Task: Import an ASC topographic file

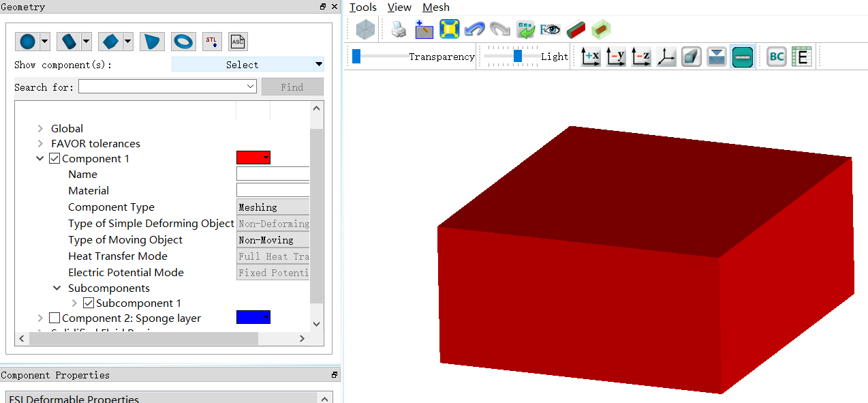Action: [237, 42]
